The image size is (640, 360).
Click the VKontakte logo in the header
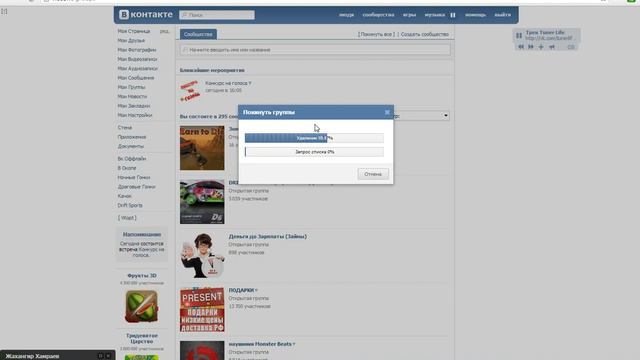[x=146, y=15]
